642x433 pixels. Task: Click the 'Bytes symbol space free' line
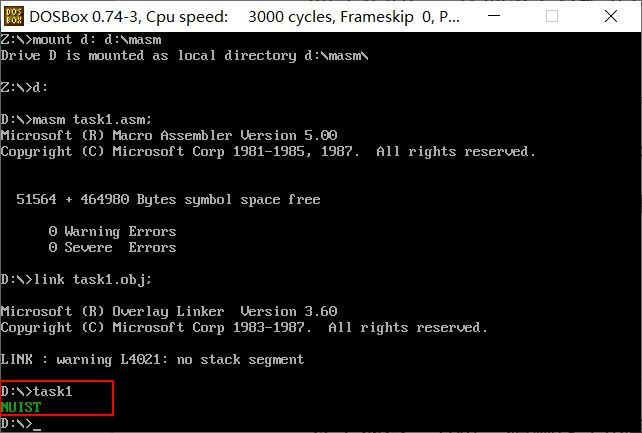(x=168, y=199)
